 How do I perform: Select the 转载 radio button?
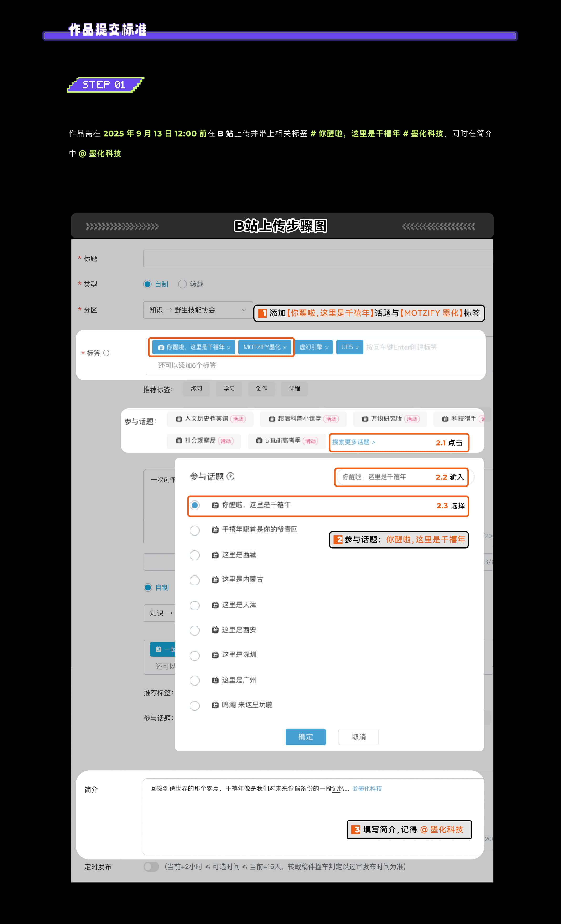click(182, 284)
